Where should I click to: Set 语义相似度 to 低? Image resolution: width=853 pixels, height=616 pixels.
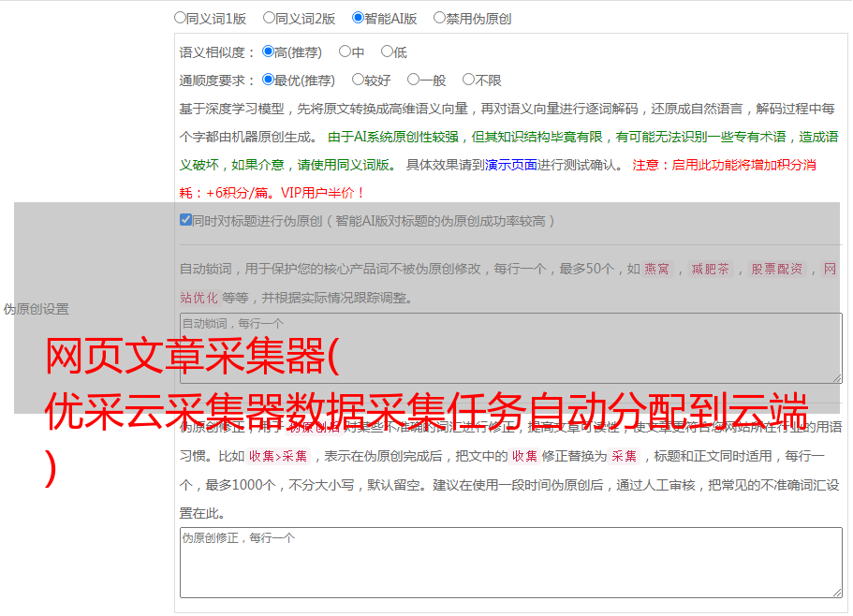coord(387,51)
